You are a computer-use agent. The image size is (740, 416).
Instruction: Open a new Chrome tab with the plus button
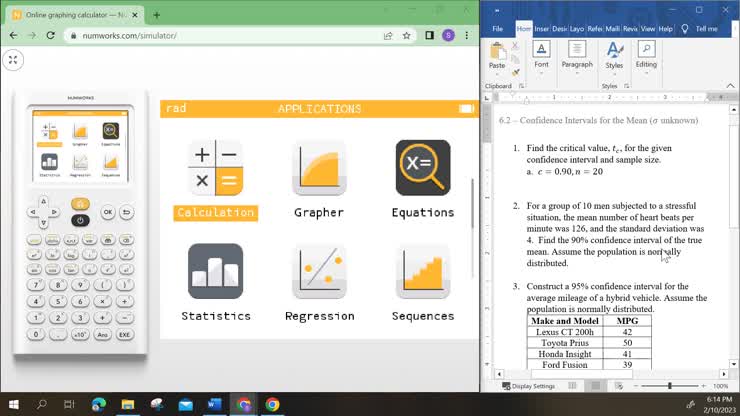point(156,15)
